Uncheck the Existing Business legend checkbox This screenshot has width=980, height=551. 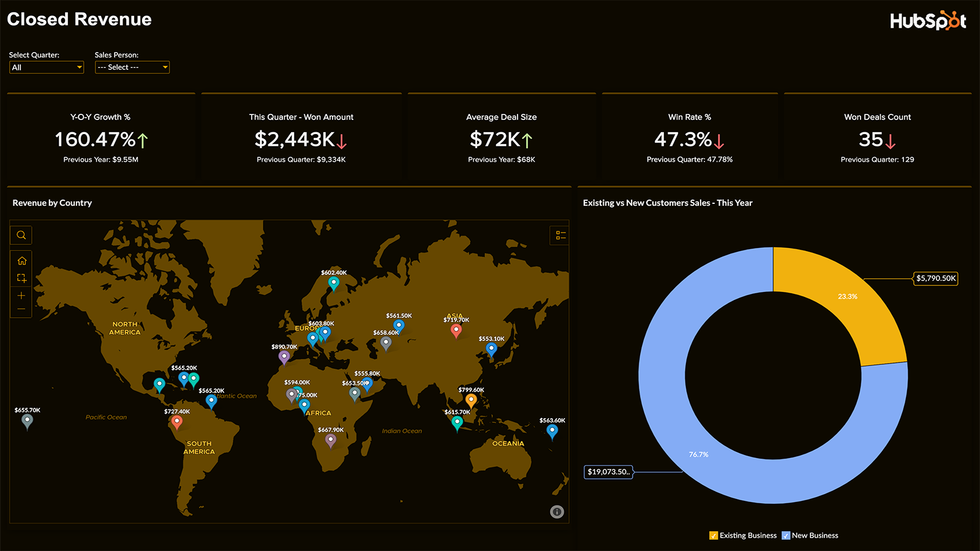click(713, 535)
